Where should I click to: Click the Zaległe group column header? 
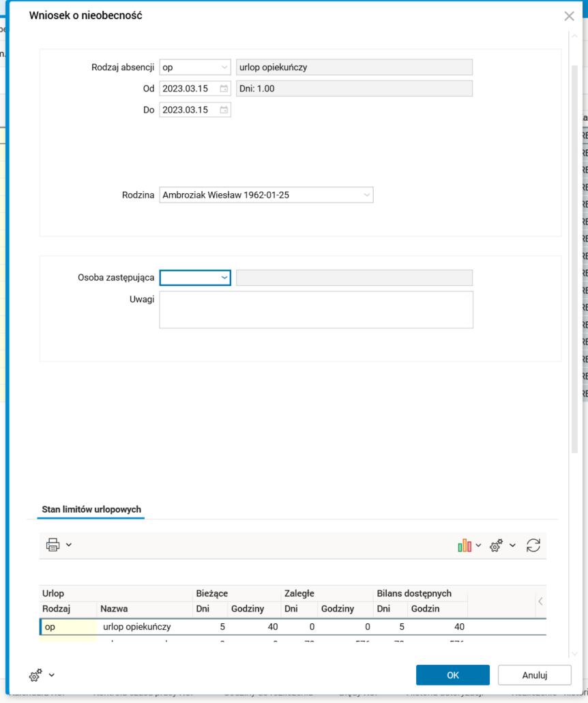[327, 593]
